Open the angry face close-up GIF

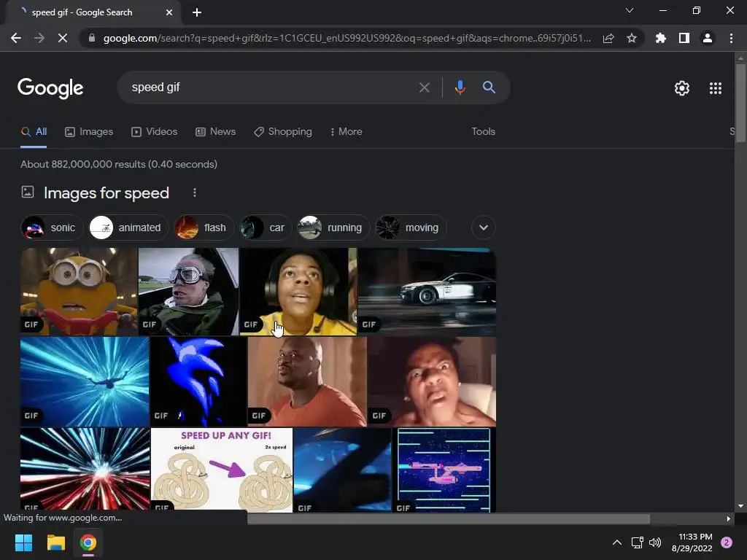(432, 381)
